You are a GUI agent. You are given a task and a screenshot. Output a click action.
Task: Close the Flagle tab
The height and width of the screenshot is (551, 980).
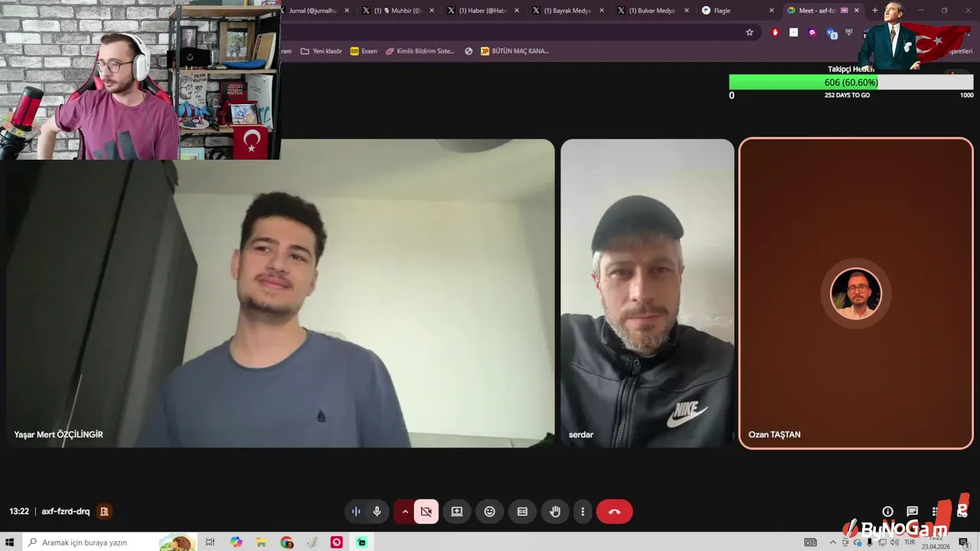point(772,11)
